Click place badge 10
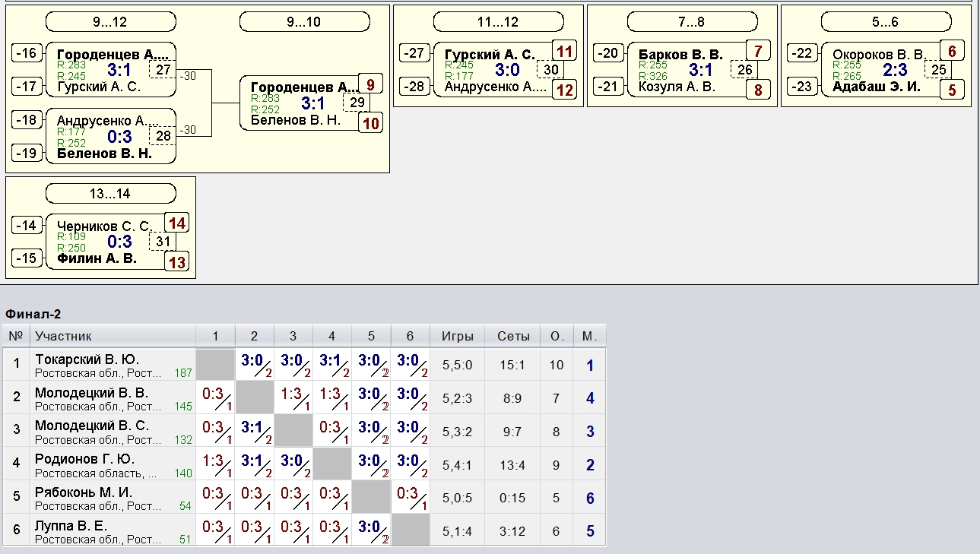This screenshot has width=980, height=554. click(x=370, y=123)
